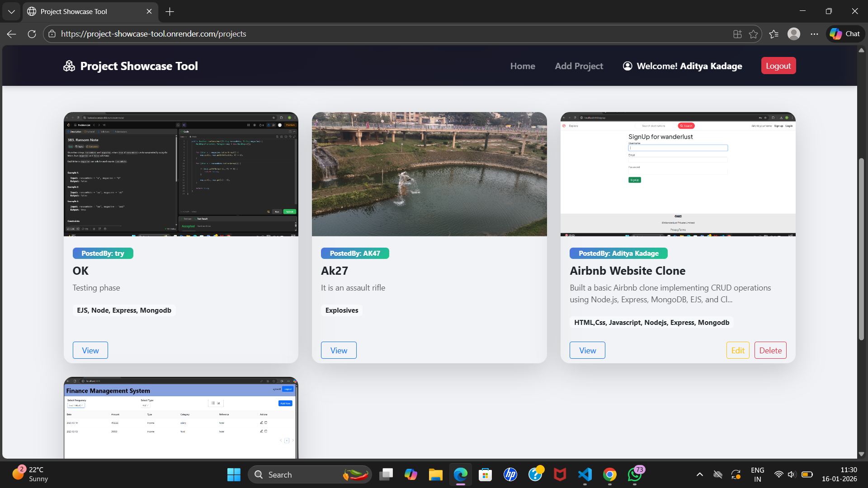Viewport: 868px width, 488px height.
Task: Open the favorites list icon
Action: (774, 34)
